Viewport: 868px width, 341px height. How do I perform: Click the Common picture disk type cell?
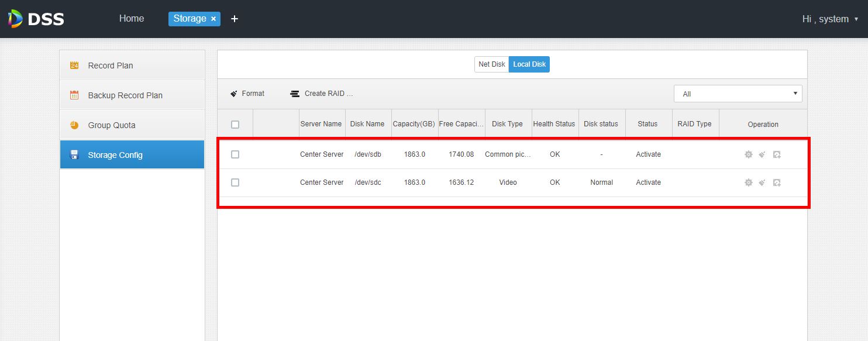point(508,154)
